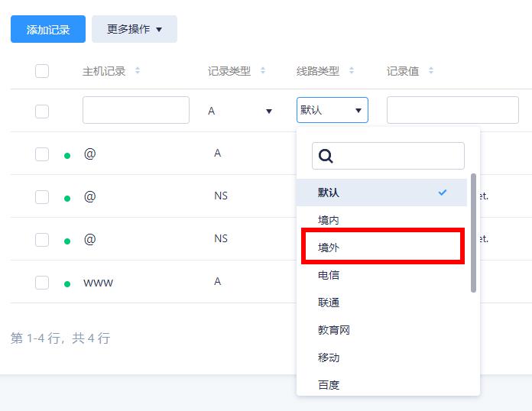The image size is (532, 411).
Task: Check the box for the first @ NS record
Action: [42, 197]
